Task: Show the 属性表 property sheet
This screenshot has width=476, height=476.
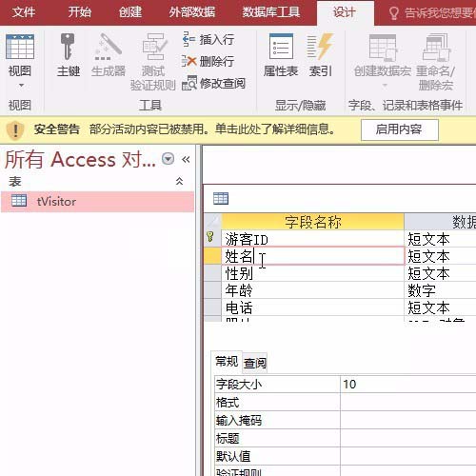Action: (281, 47)
